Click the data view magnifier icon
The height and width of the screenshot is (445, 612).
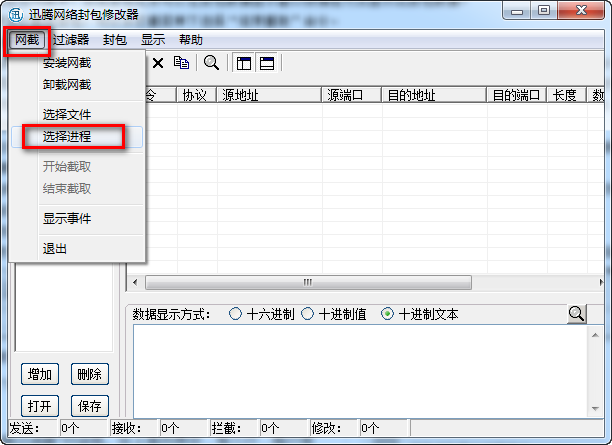click(x=576, y=314)
